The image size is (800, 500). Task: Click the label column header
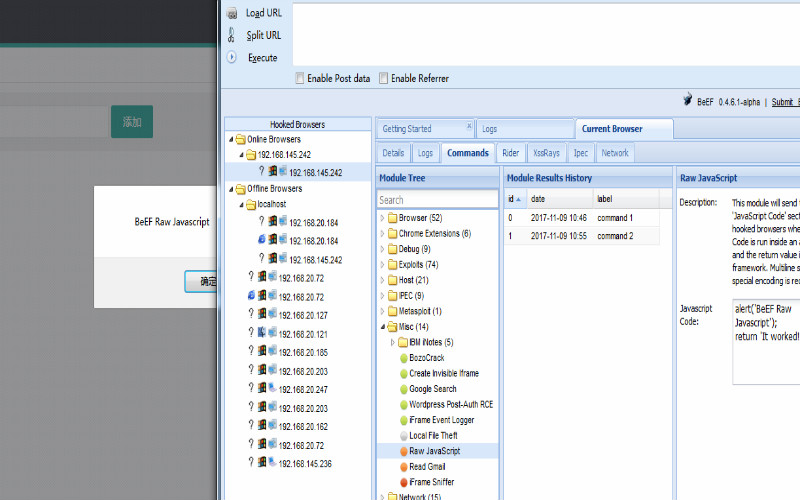click(626, 199)
